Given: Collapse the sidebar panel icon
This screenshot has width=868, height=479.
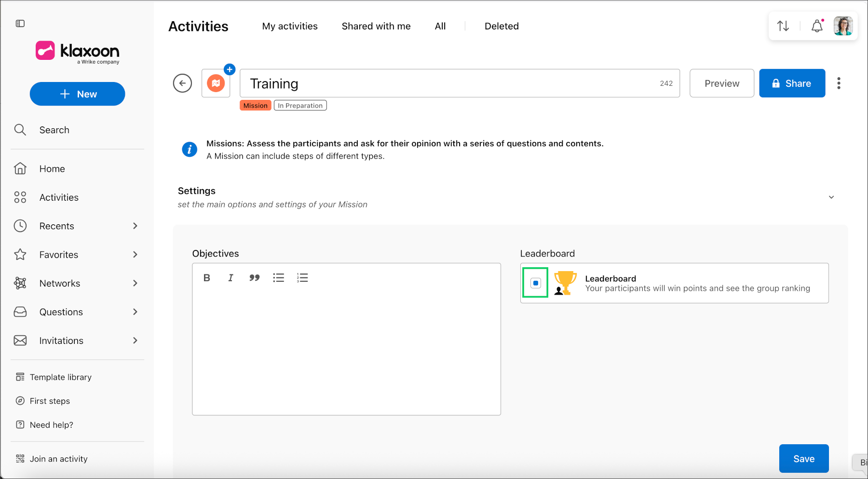Looking at the screenshot, I should click(20, 24).
